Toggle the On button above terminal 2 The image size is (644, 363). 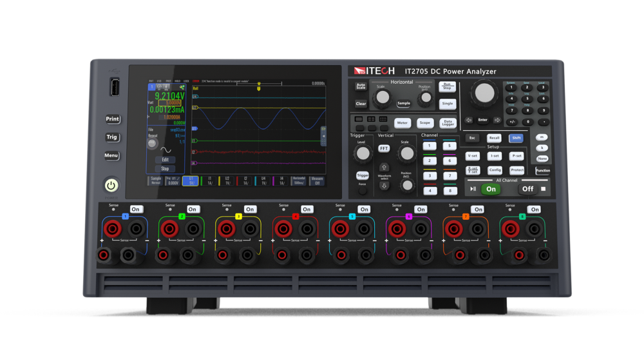tap(192, 210)
